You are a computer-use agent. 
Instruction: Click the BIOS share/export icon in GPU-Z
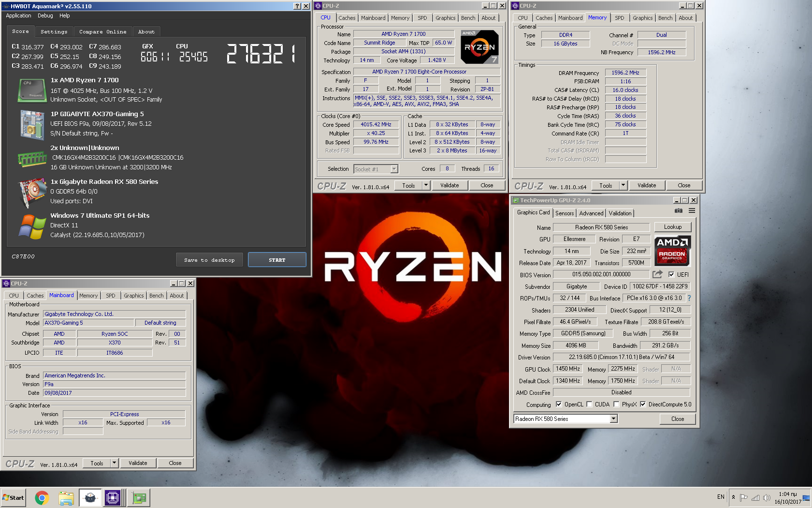pos(657,274)
